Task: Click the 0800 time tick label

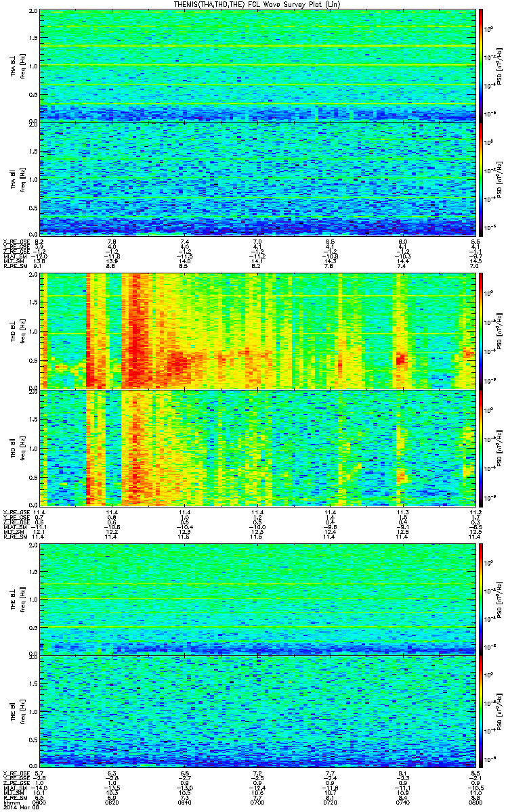Action: (475, 802)
